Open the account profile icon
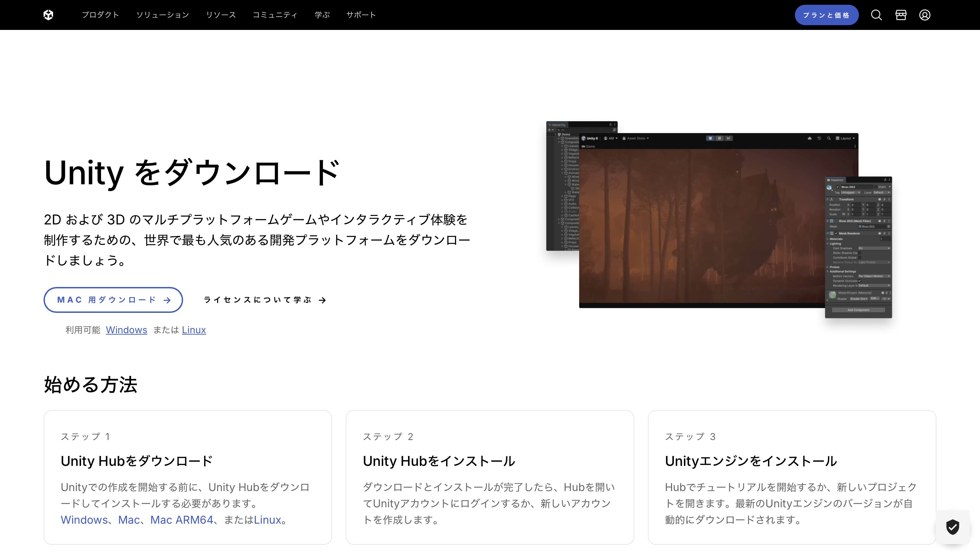 click(x=925, y=15)
